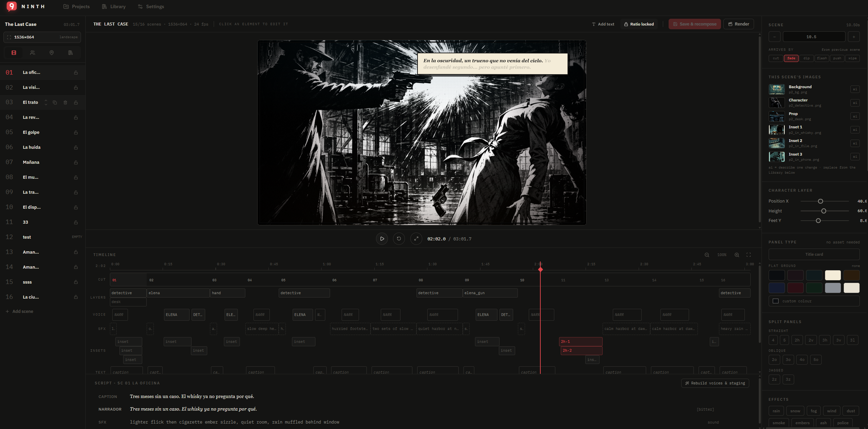
Task: Edit the scene duration field 10.5
Action: [x=814, y=37]
